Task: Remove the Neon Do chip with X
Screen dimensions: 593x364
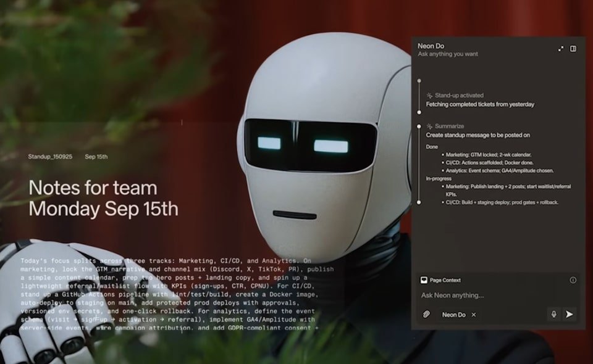Action: pyautogui.click(x=474, y=315)
